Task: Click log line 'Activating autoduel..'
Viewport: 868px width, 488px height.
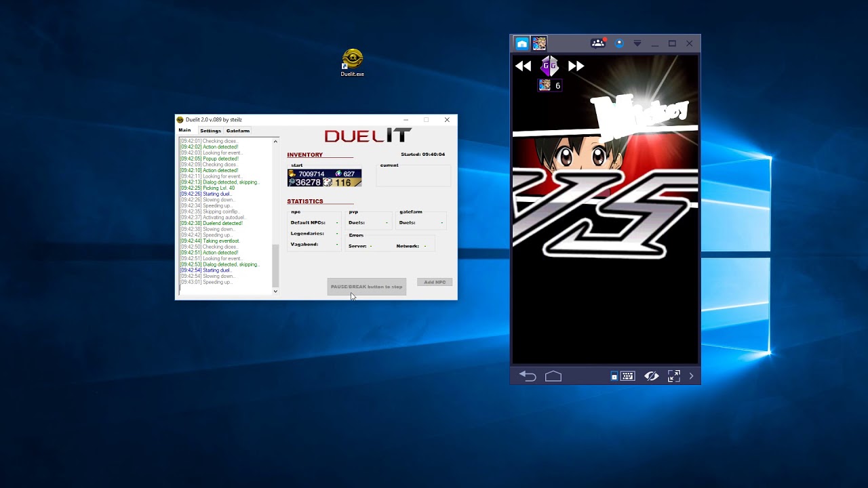Action: click(212, 218)
